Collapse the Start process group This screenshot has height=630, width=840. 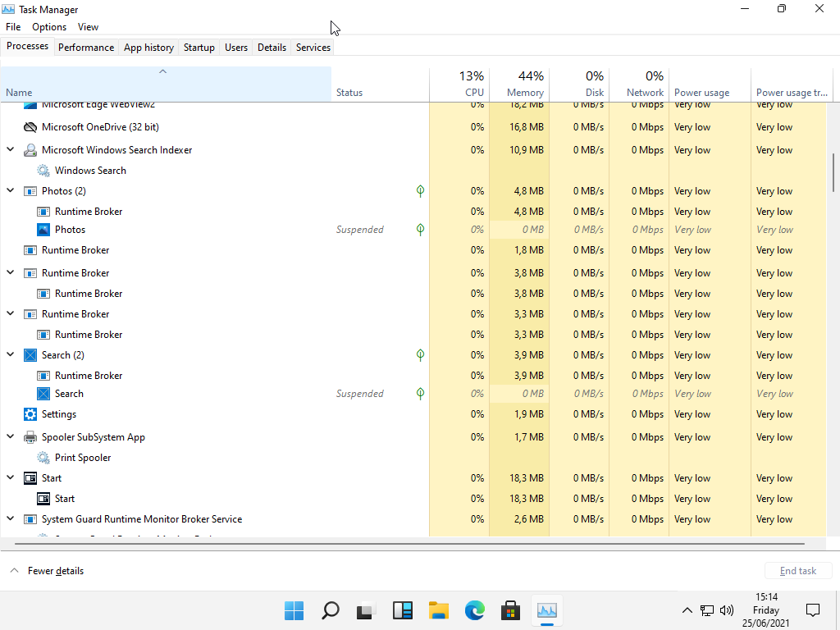coord(11,478)
